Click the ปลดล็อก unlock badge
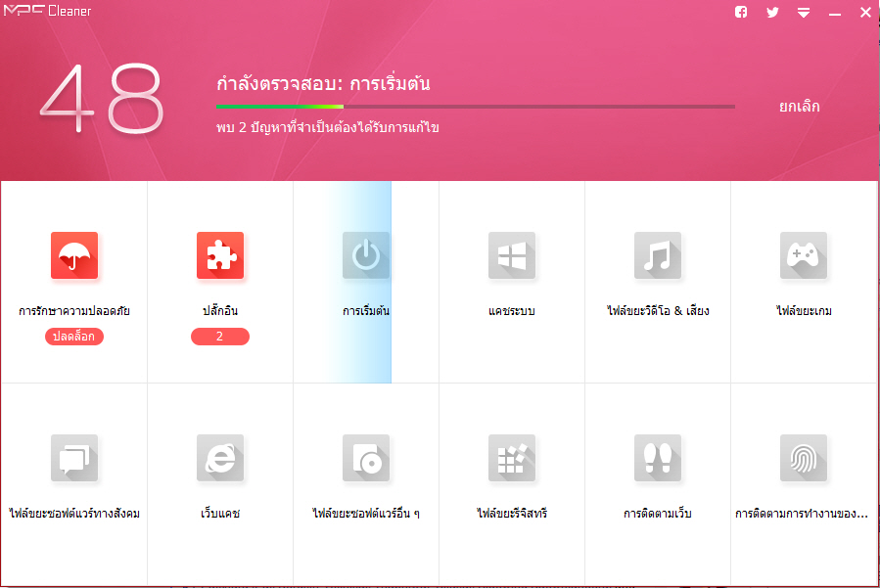The width and height of the screenshot is (880, 588). [x=74, y=337]
